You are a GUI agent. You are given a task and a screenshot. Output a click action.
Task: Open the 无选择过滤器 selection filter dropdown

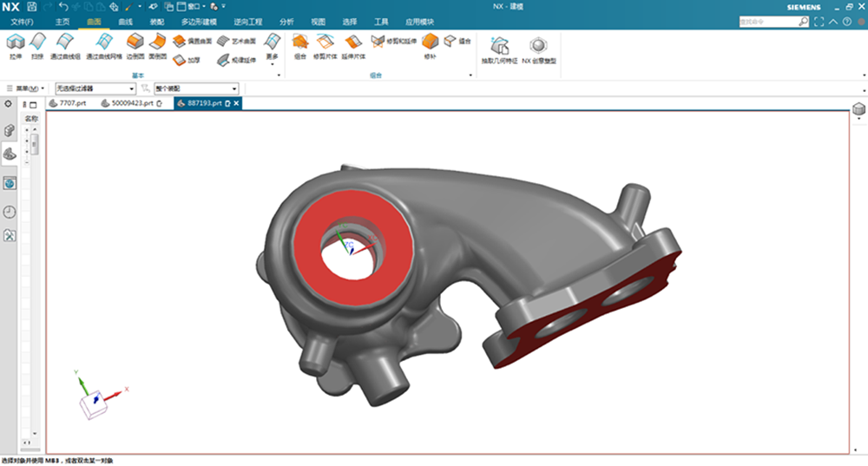click(x=97, y=89)
